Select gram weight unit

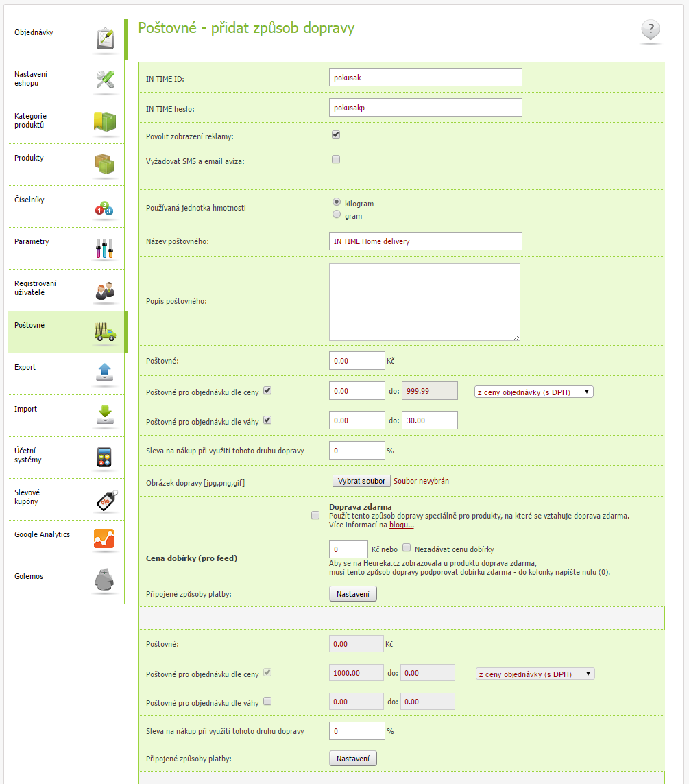pyautogui.click(x=337, y=215)
